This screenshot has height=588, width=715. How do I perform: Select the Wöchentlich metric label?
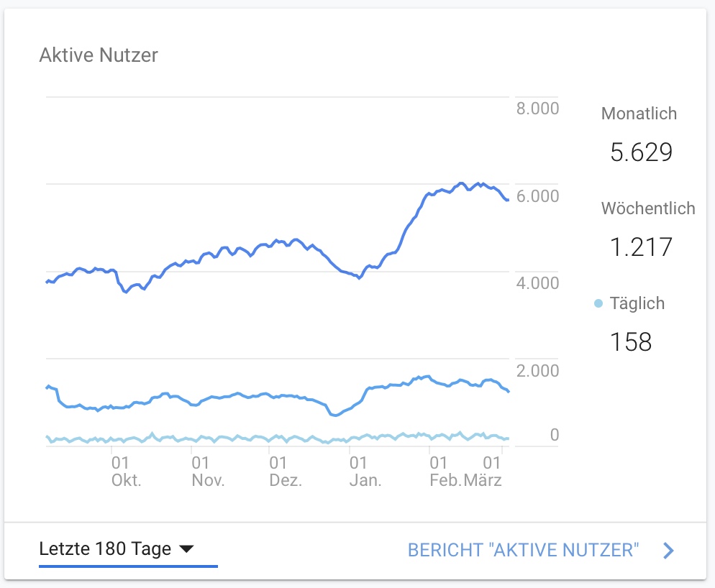click(x=648, y=208)
